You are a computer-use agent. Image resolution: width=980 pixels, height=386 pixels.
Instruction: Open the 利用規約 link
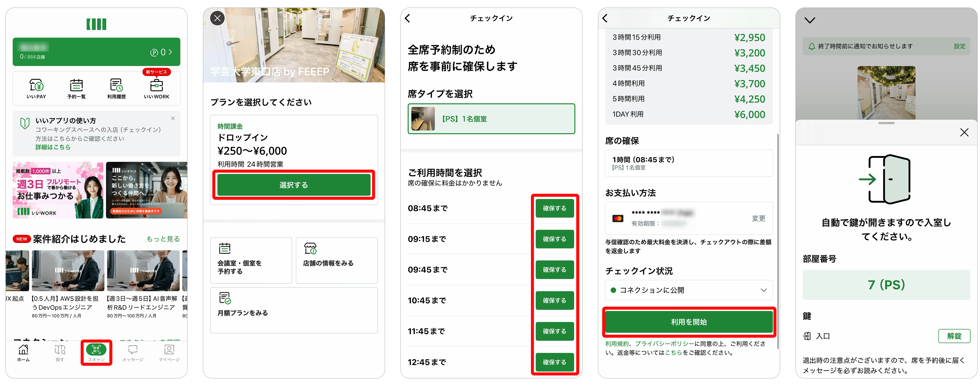tap(617, 344)
